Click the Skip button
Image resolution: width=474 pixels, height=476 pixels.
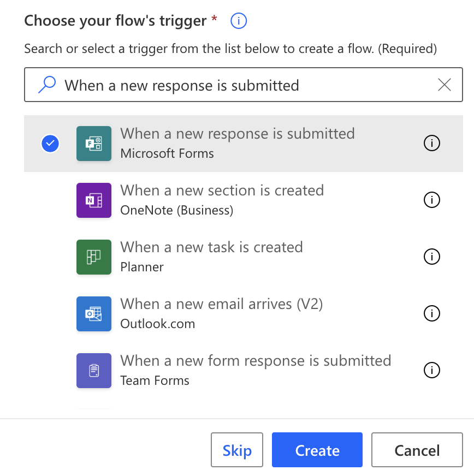point(237,450)
